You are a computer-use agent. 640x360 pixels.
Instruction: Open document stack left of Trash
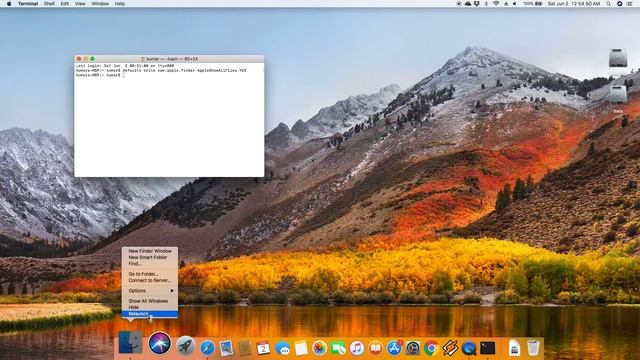(514, 348)
